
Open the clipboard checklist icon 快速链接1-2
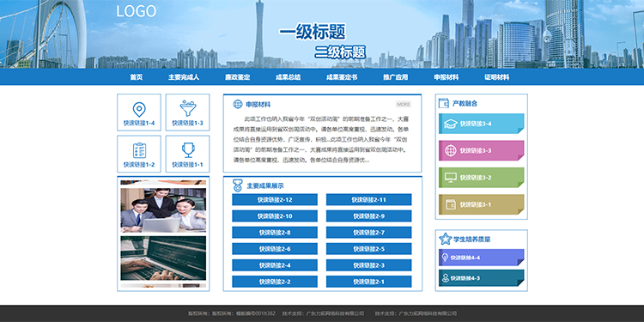(x=139, y=150)
